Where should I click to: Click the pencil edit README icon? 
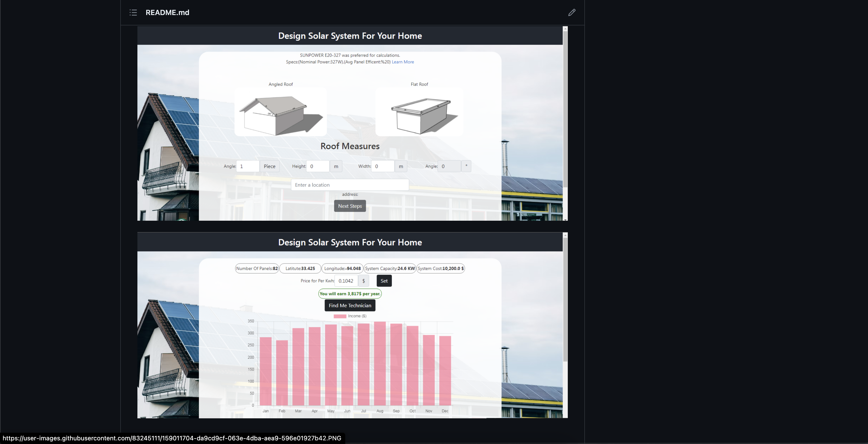click(571, 12)
